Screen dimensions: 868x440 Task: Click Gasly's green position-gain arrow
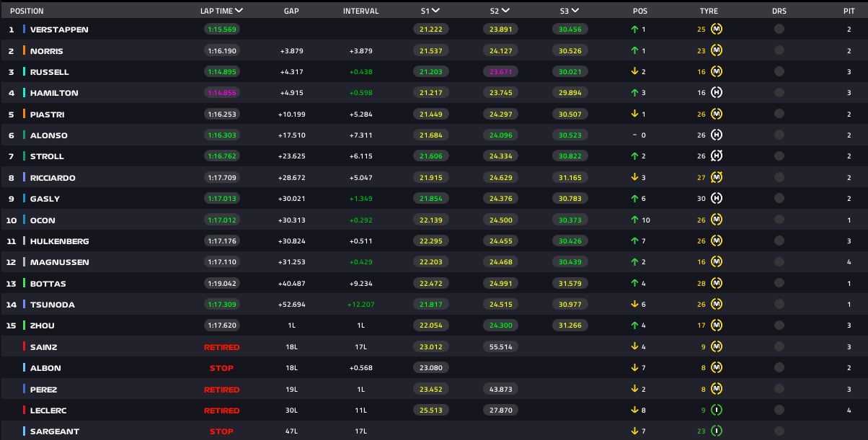635,199
